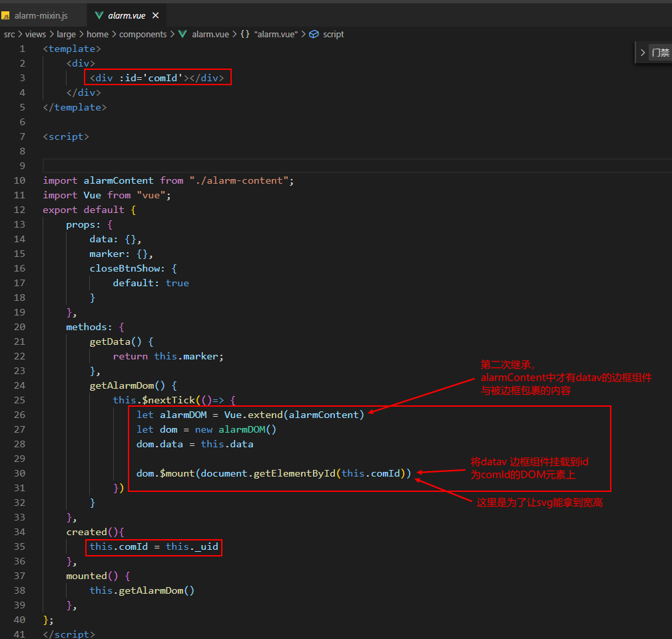672x639 pixels.
Task: Click the <script> tag on line 7
Action: 65,136
